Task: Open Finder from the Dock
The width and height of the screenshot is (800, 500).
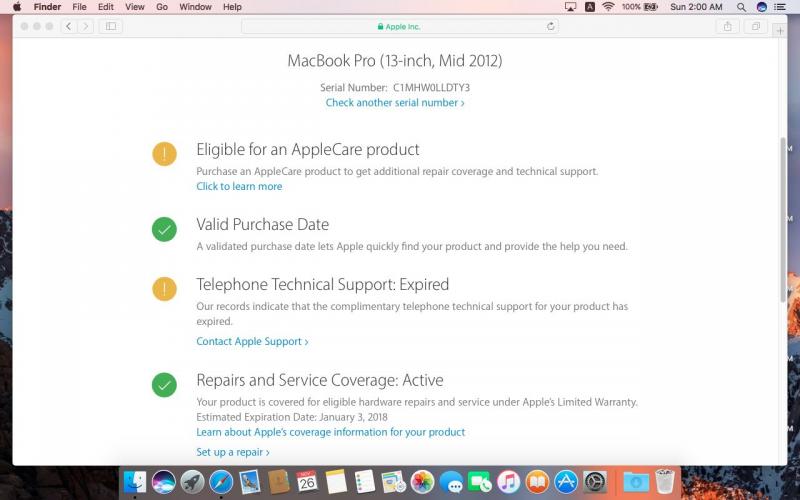Action: [135, 482]
